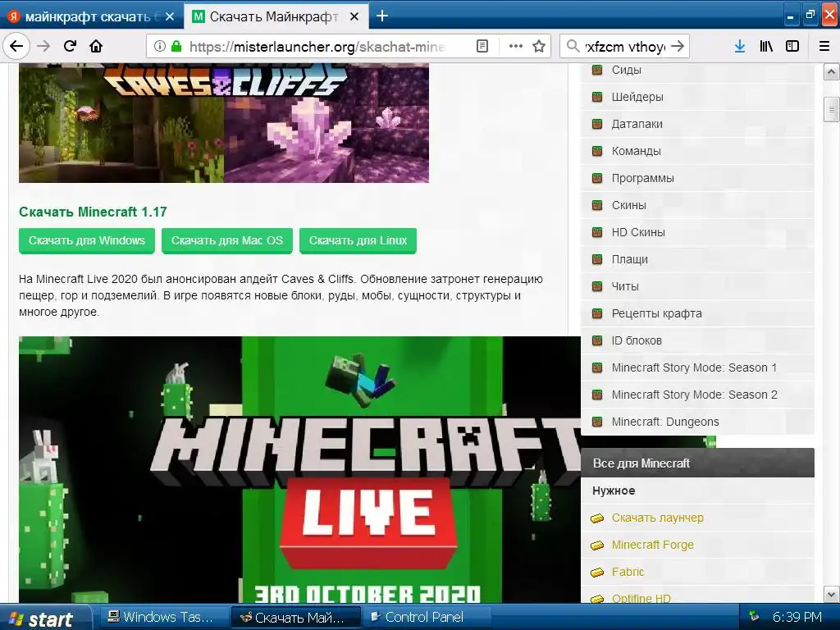Open a new browser tab

pos(382,16)
